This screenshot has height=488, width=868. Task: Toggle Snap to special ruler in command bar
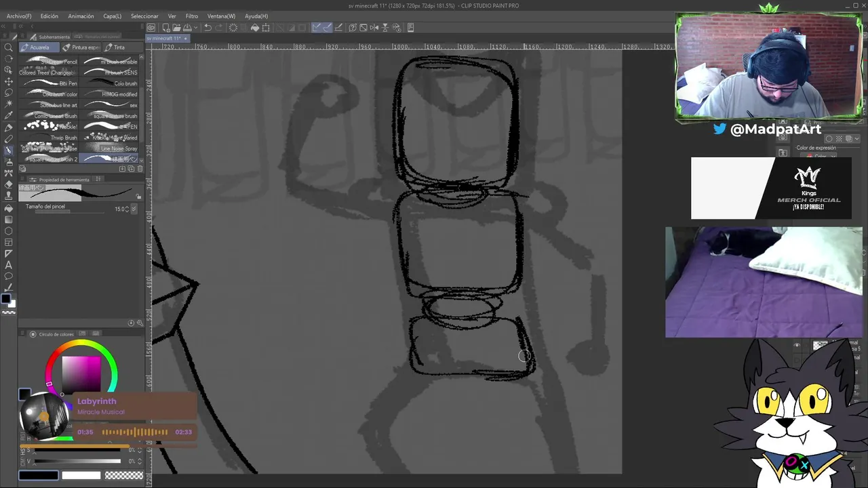326,28
